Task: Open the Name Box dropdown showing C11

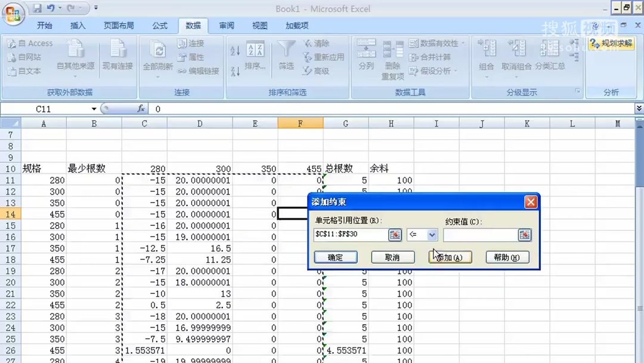Action: [x=94, y=109]
